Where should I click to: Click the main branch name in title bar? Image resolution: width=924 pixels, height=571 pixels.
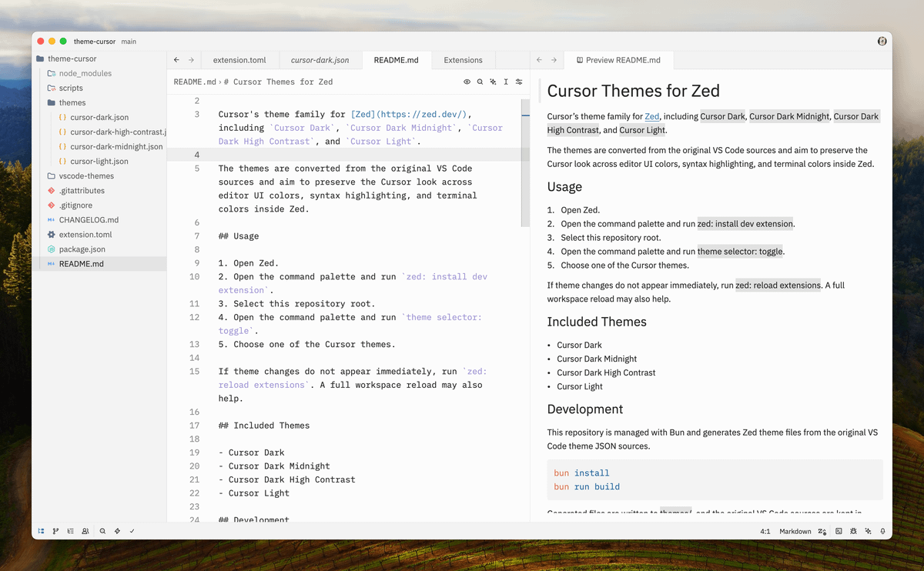(129, 42)
